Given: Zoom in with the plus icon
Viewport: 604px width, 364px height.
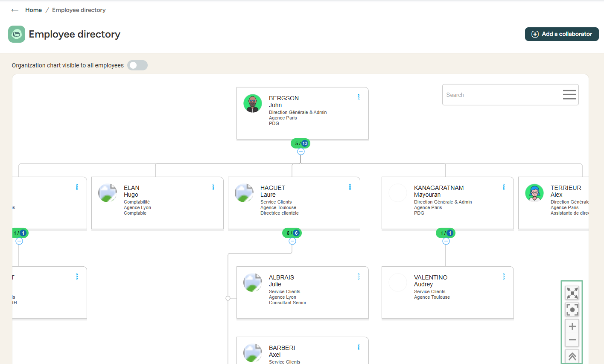Looking at the screenshot, I should click(x=572, y=326).
